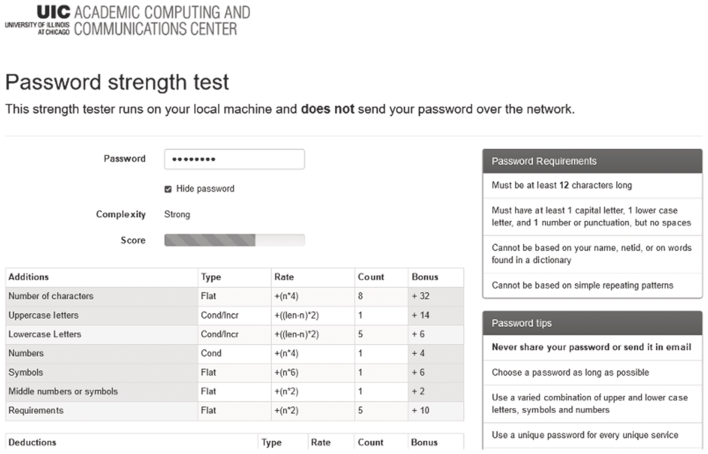Click the Academic Computing and Communications Center title

pos(162,20)
